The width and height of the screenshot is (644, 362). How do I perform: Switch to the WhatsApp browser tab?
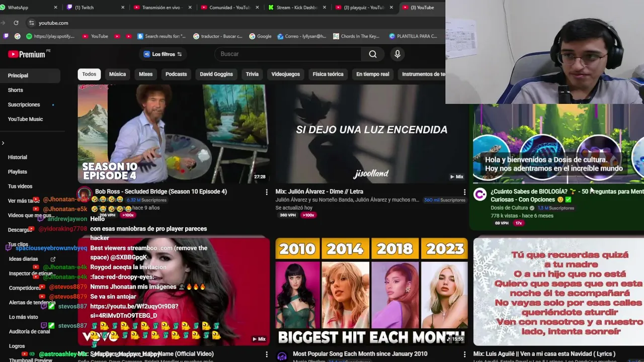pos(25,8)
